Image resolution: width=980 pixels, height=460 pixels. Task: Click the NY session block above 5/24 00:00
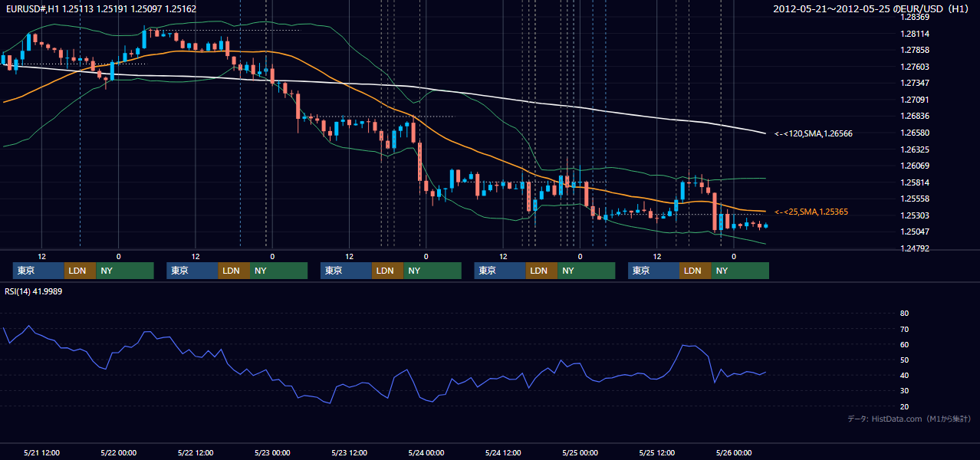[x=432, y=271]
